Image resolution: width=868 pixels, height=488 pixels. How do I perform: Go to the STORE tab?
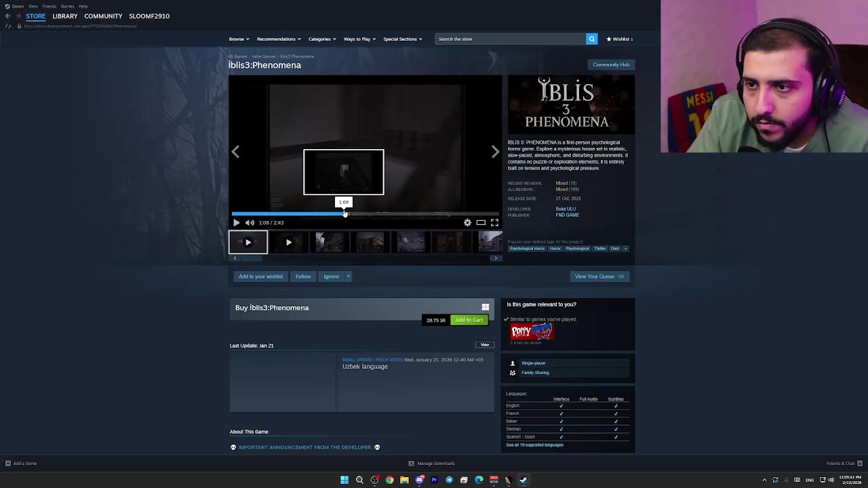coord(36,16)
